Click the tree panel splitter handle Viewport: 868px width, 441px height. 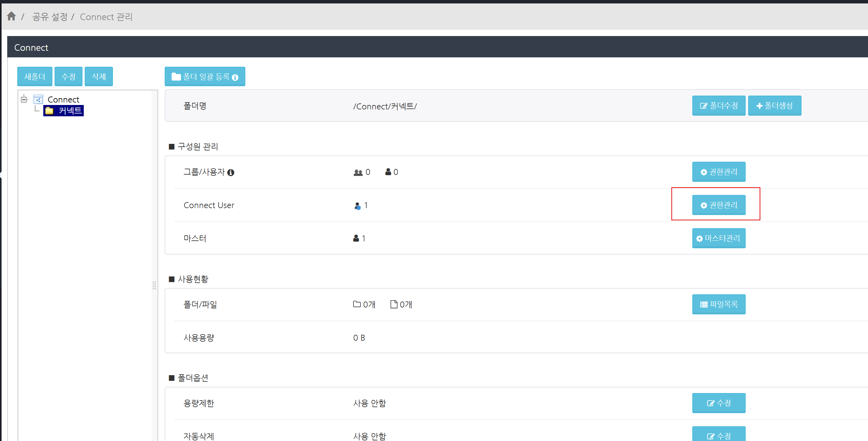154,286
